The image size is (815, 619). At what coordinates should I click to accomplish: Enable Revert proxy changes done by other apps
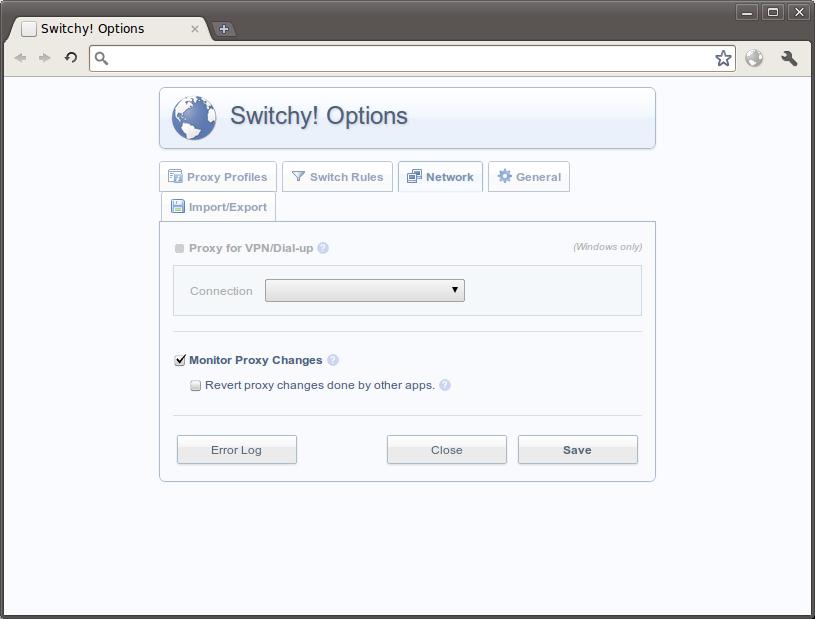tap(195, 386)
